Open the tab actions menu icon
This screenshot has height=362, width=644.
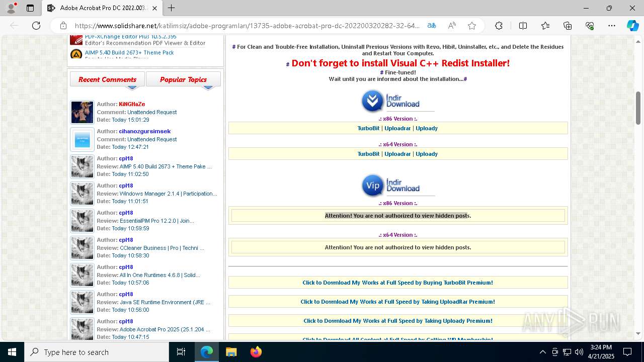click(x=30, y=8)
